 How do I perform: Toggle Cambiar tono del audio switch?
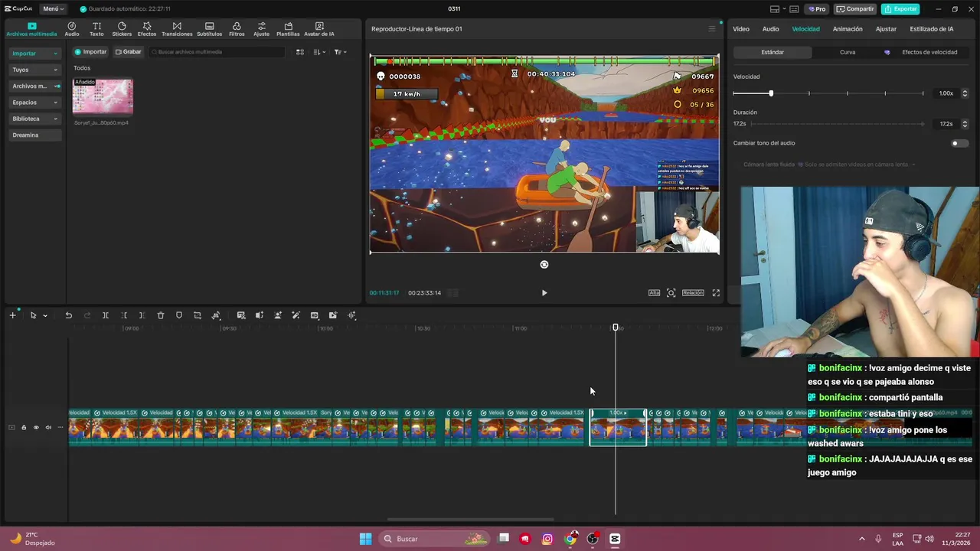pyautogui.click(x=959, y=143)
